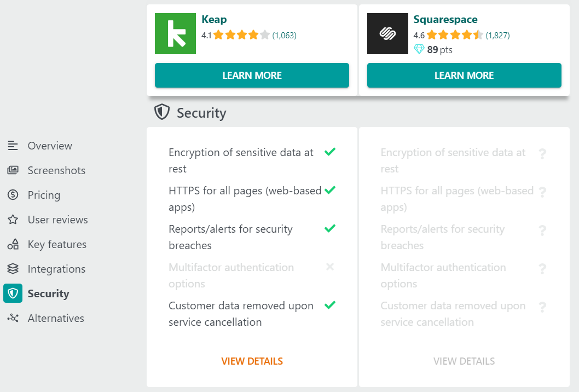Click the Squarespace logo
The image size is (579, 392).
387,33
